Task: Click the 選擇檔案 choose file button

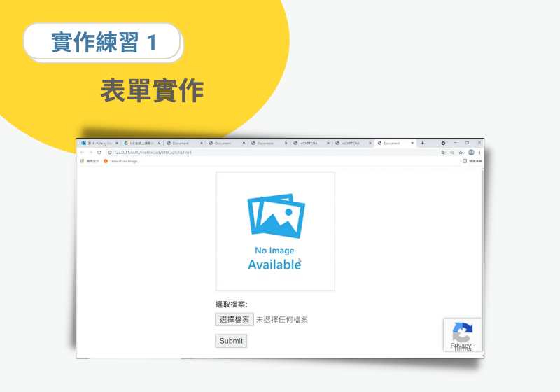Action: (x=234, y=319)
